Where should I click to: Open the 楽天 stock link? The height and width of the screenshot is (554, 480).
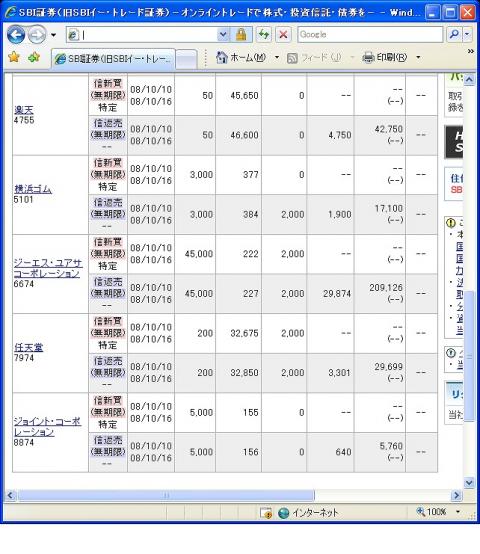click(x=24, y=110)
